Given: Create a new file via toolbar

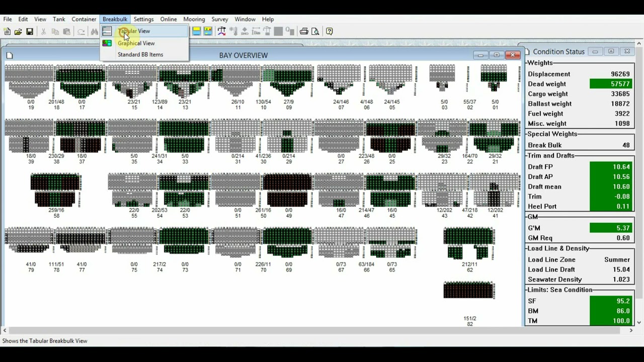Looking at the screenshot, I should pos(7,31).
